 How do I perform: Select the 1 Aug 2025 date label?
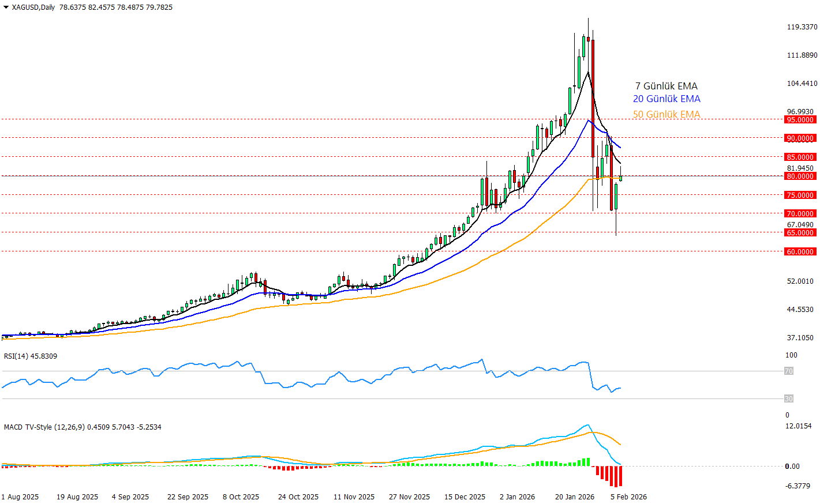pos(20,497)
